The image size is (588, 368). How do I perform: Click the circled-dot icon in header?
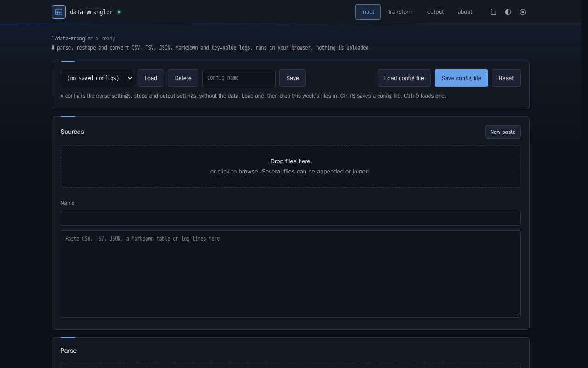tap(523, 12)
